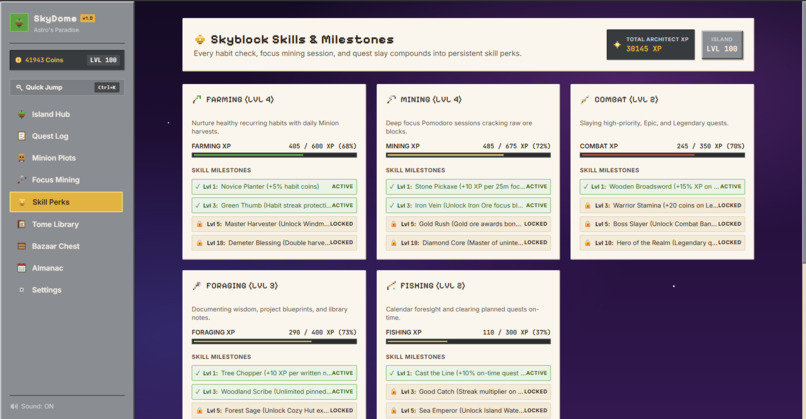
Task: Click the Sound speaker icon
Action: (x=14, y=406)
